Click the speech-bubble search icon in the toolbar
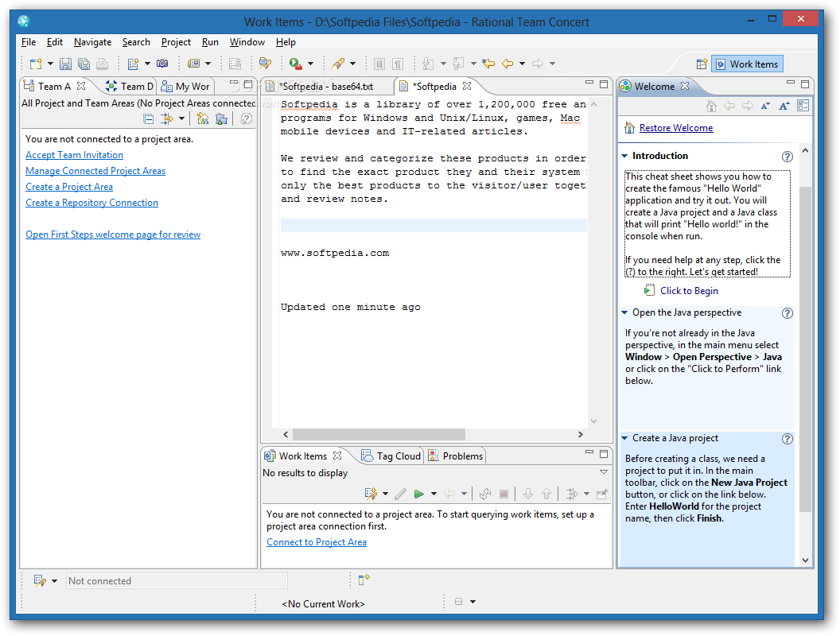Viewport: 840px width, 636px height. [265, 64]
